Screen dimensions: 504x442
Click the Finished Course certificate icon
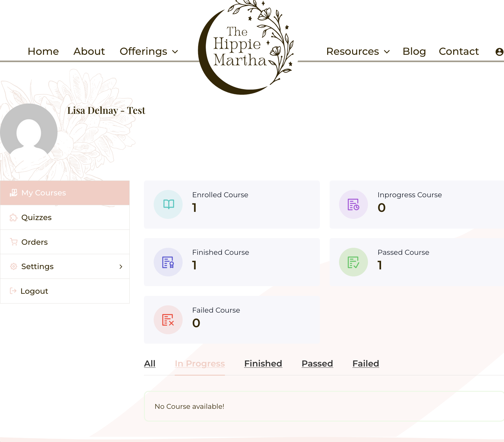click(x=168, y=262)
